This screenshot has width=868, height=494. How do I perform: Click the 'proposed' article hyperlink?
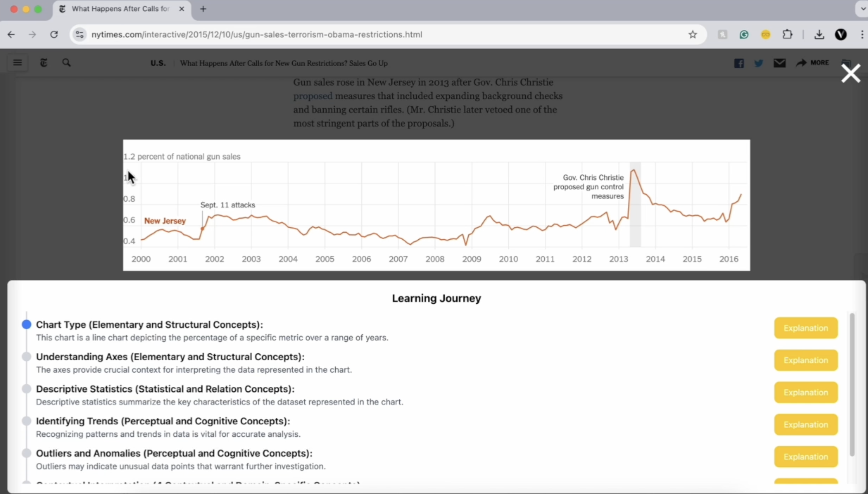[x=313, y=96]
